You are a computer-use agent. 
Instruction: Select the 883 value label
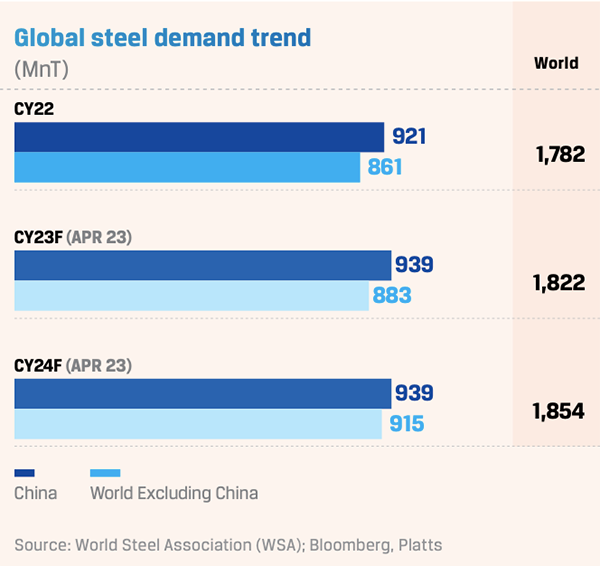393,296
